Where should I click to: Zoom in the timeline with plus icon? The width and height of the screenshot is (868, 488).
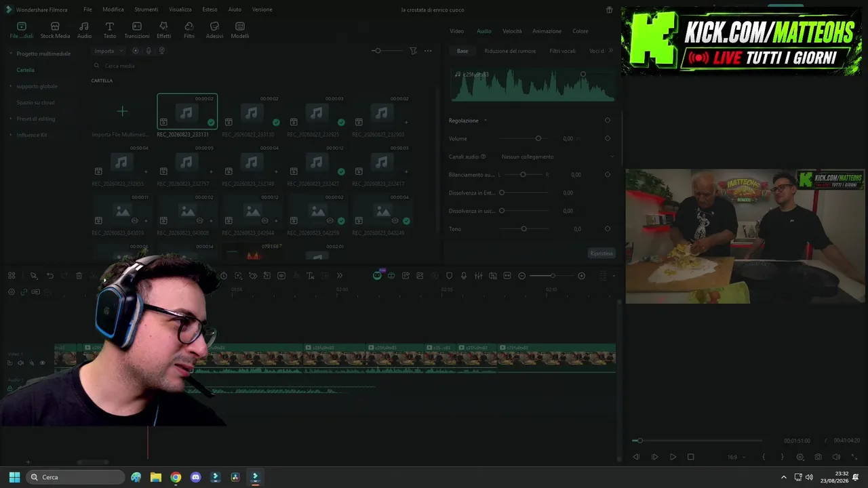coord(581,276)
